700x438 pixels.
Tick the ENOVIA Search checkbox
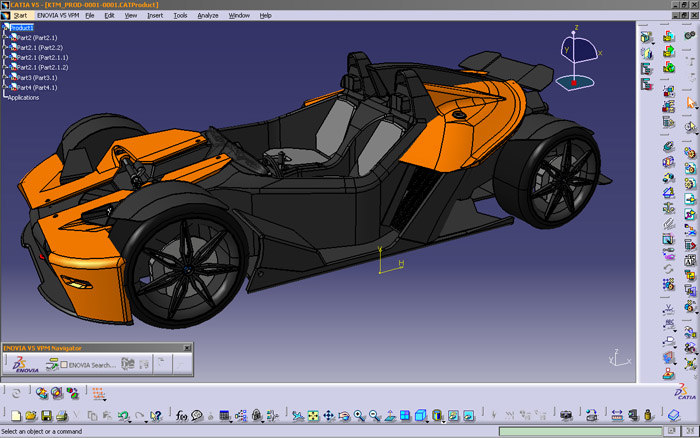(x=64, y=365)
